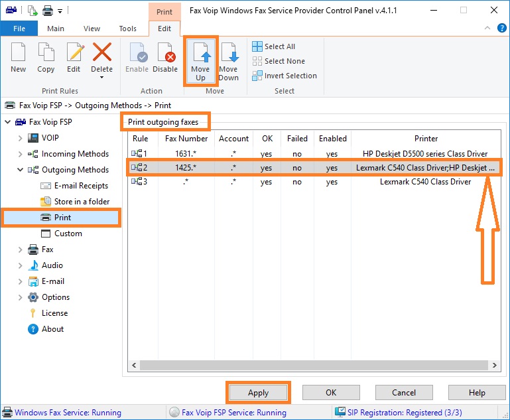The image size is (510, 420).
Task: Click the scroll right arrow of rules list
Action: pos(494,365)
